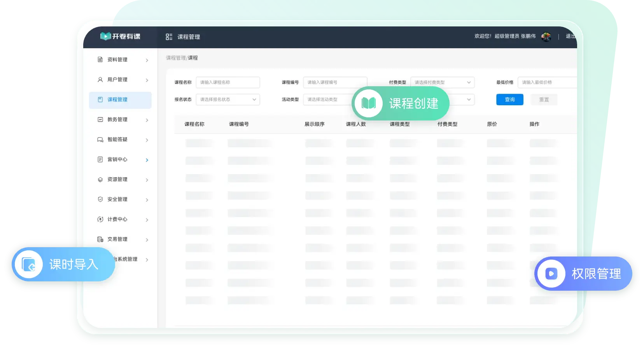Image resolution: width=644 pixels, height=349 pixels.
Task: Click the 用户管理 person icon
Action: pyautogui.click(x=100, y=80)
